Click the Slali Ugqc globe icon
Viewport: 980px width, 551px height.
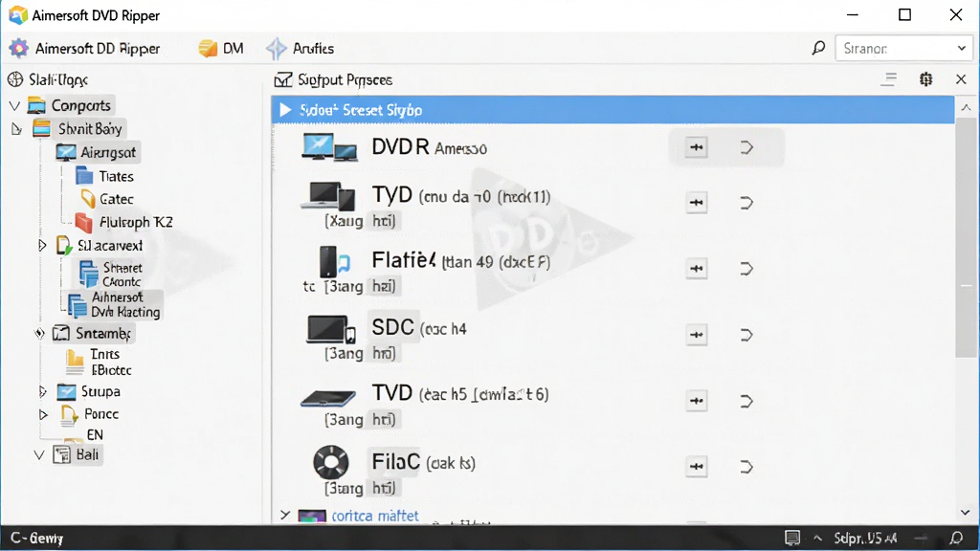tap(15, 80)
